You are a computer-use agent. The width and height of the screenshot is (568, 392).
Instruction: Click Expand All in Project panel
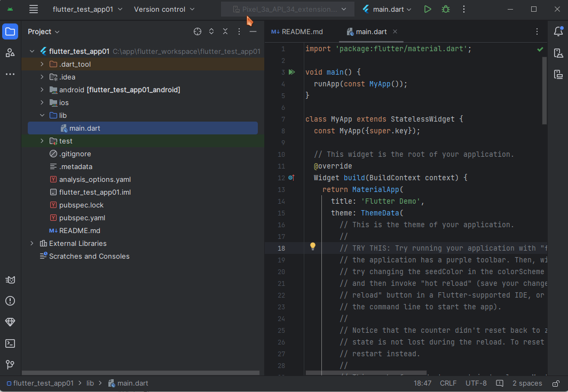tap(211, 31)
